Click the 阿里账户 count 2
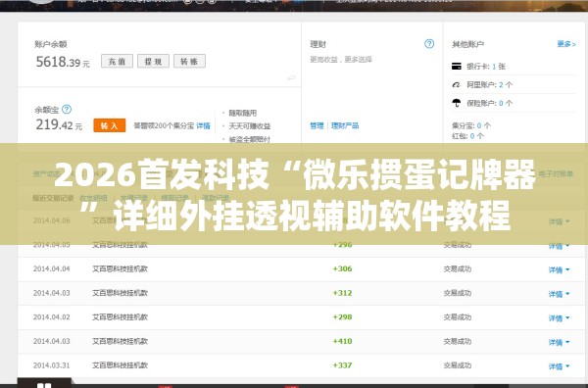 coord(501,84)
